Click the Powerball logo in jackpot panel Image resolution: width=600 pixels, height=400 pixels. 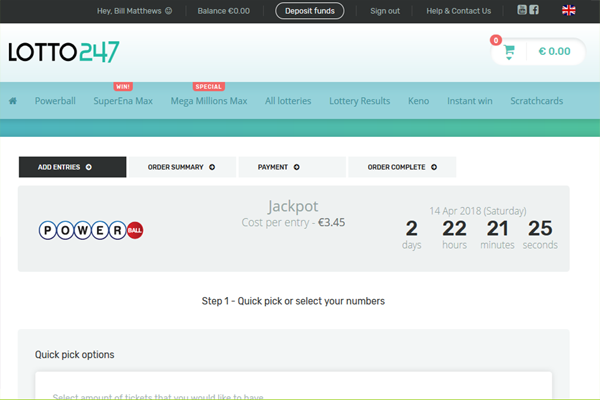(x=91, y=230)
